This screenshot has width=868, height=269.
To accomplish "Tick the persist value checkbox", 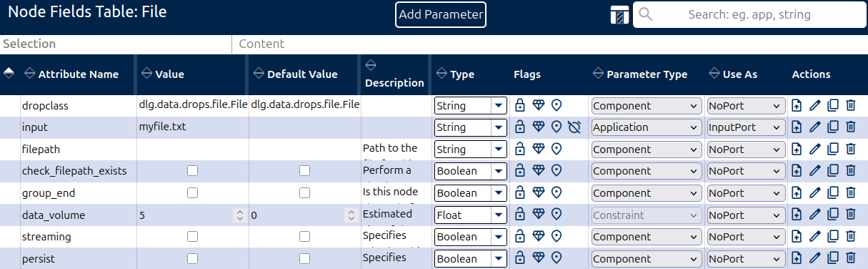I will pyautogui.click(x=192, y=259).
